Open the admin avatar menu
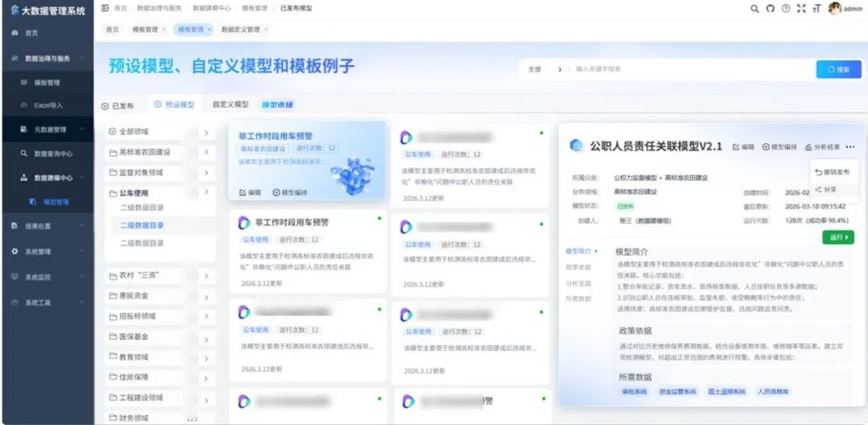The height and width of the screenshot is (425, 868). pyautogui.click(x=845, y=9)
